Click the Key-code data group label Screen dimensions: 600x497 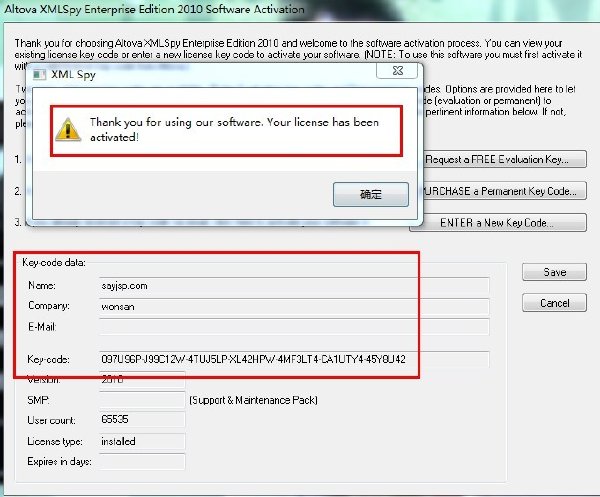[x=54, y=262]
